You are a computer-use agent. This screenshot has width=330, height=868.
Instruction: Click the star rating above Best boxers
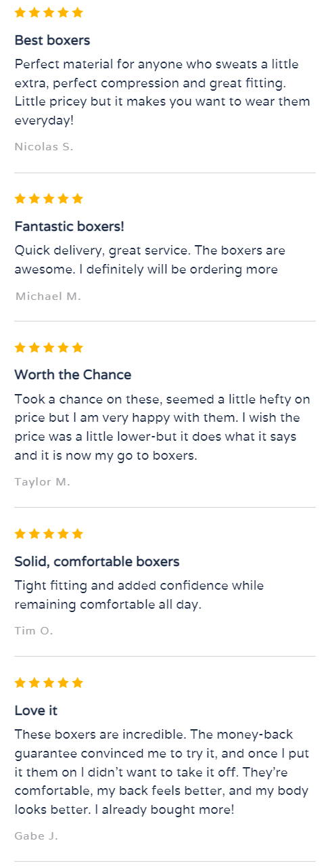click(x=49, y=12)
